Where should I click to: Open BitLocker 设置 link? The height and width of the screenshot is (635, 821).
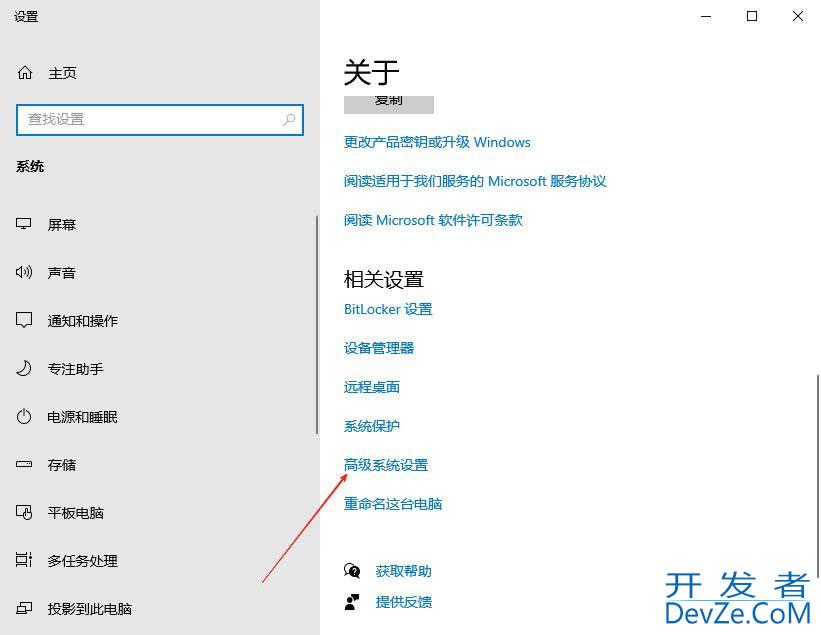pyautogui.click(x=388, y=309)
